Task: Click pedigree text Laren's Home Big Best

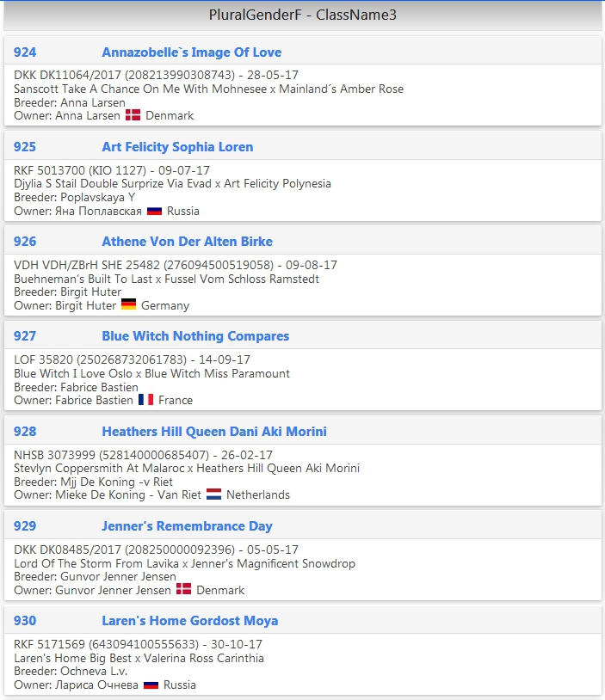Action: tap(139, 658)
